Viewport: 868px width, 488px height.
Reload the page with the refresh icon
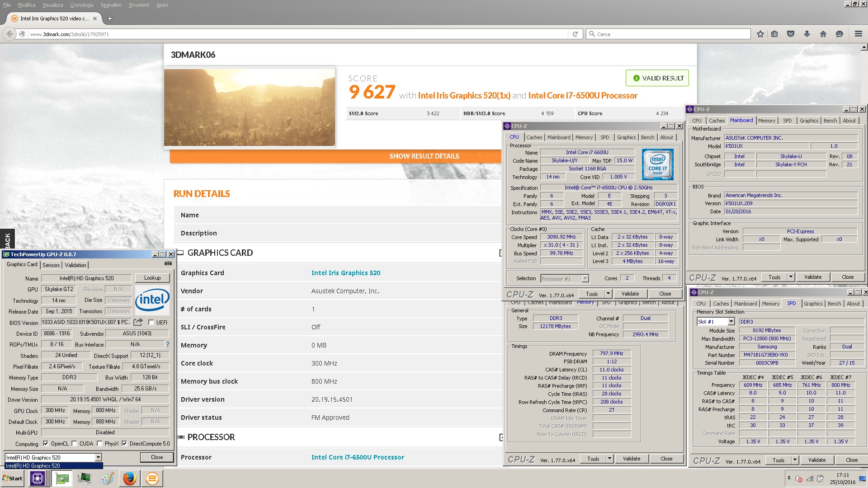point(575,34)
